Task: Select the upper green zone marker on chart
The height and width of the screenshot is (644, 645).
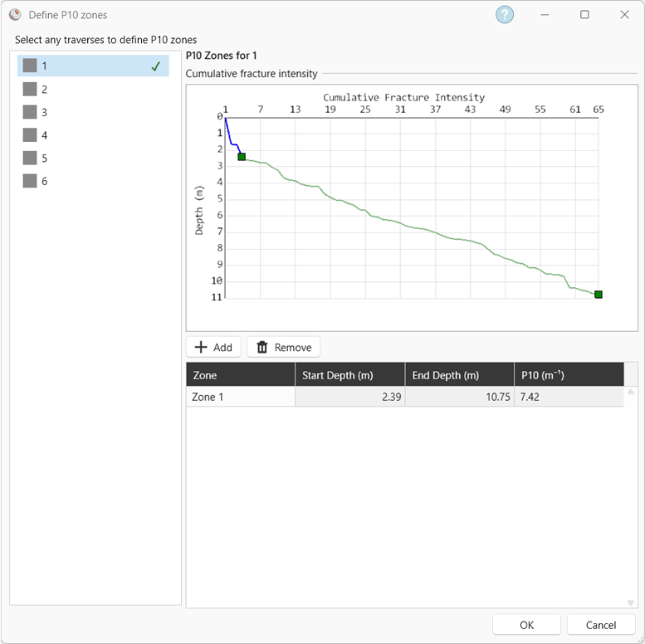Action: tap(242, 157)
